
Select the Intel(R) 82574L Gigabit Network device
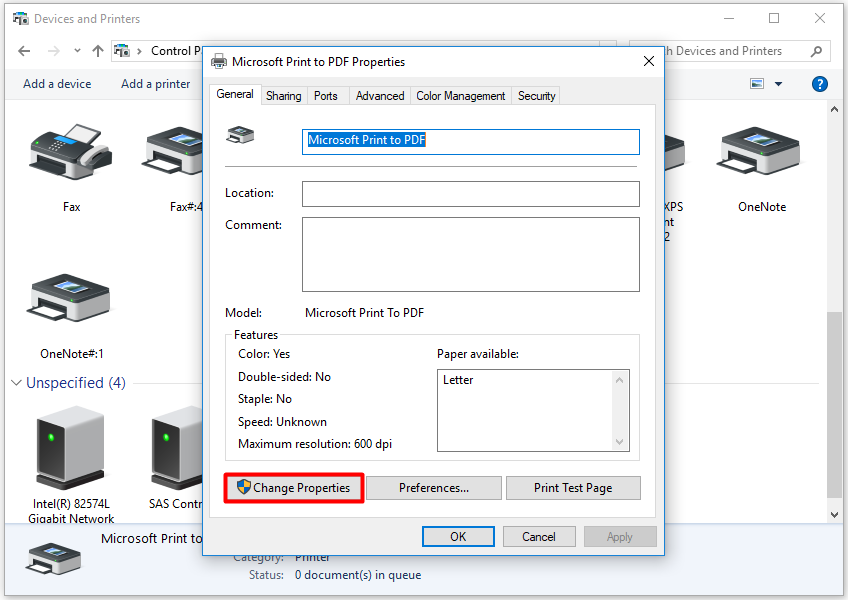tap(70, 449)
